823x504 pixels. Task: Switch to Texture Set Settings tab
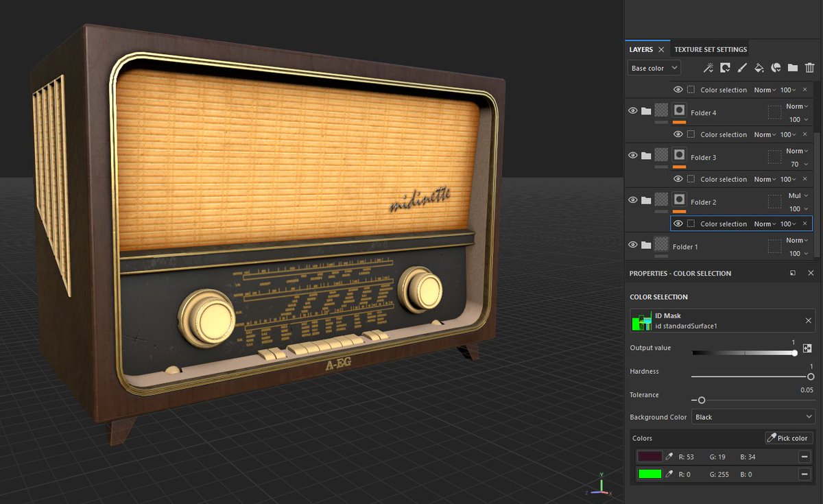pyautogui.click(x=711, y=49)
